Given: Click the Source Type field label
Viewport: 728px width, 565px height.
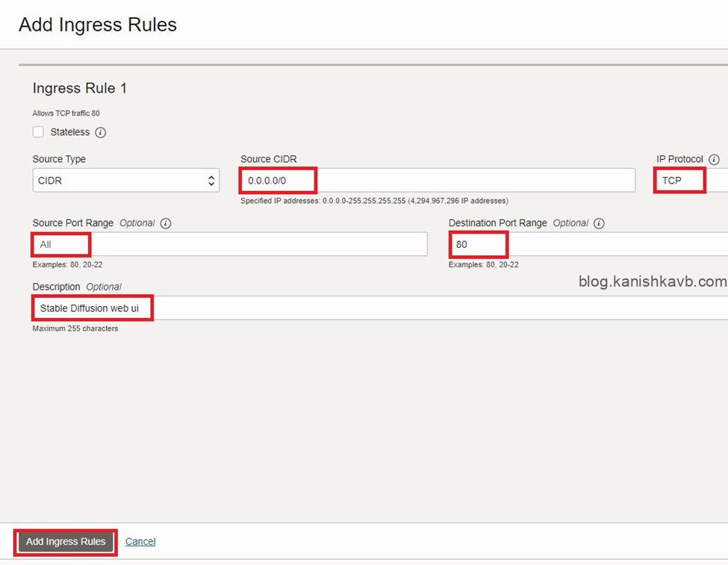Looking at the screenshot, I should pos(59,159).
